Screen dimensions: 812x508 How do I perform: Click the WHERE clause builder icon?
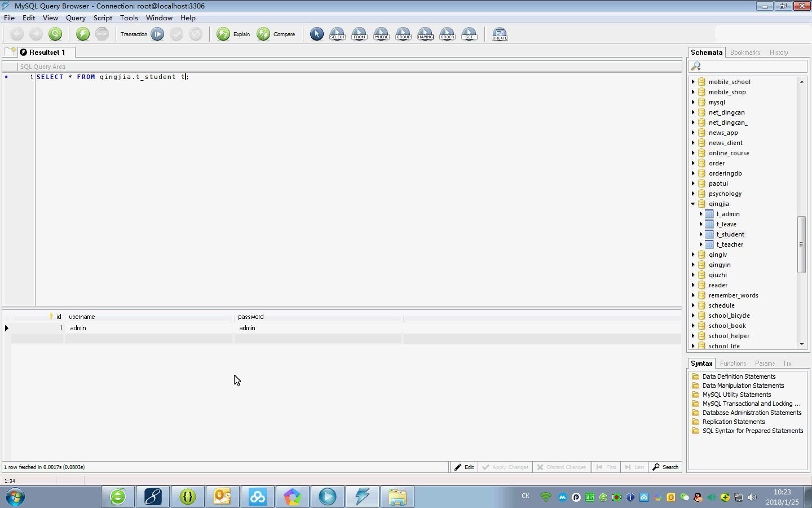pos(381,34)
